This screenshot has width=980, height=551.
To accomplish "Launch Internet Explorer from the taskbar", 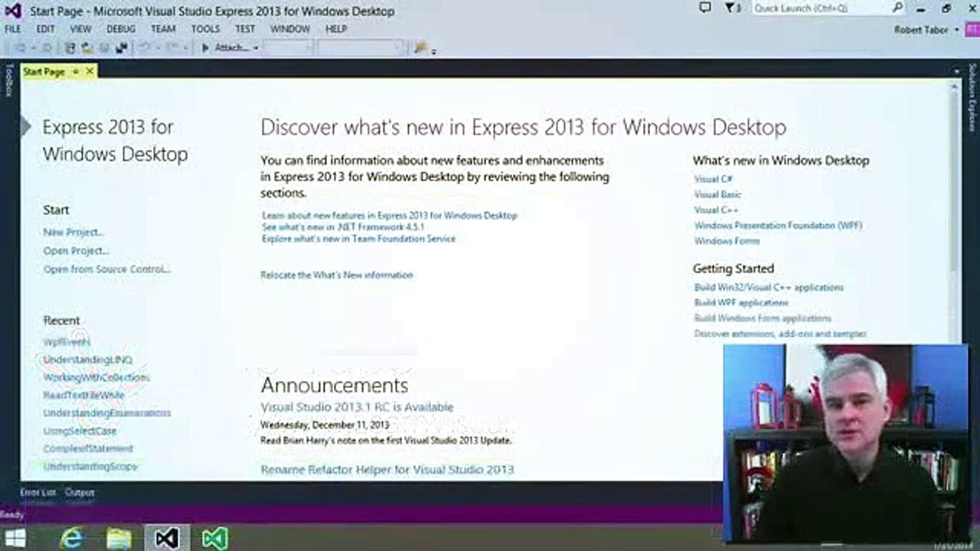I will (71, 539).
